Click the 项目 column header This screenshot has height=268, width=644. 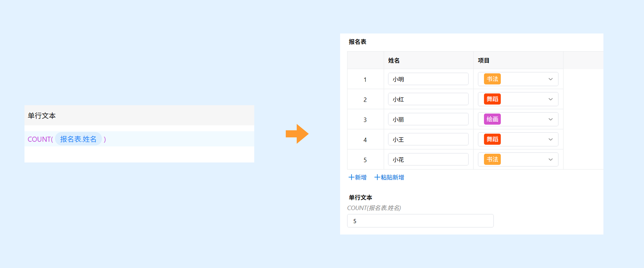(x=484, y=60)
